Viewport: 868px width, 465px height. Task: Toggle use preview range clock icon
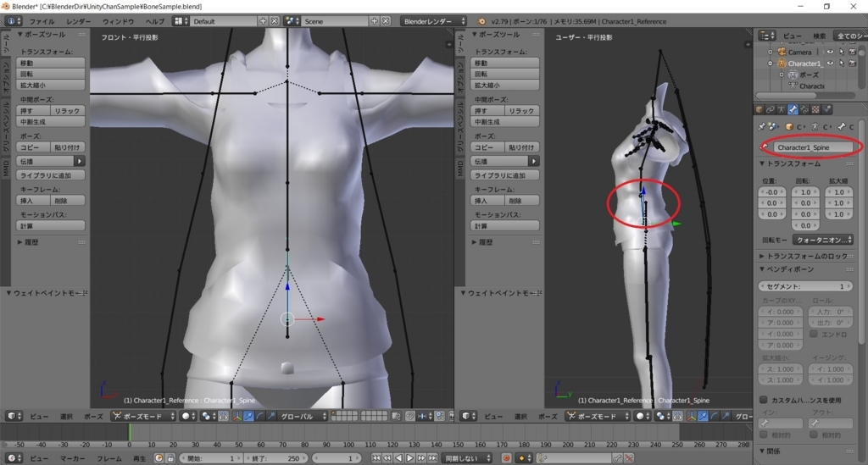[159, 458]
